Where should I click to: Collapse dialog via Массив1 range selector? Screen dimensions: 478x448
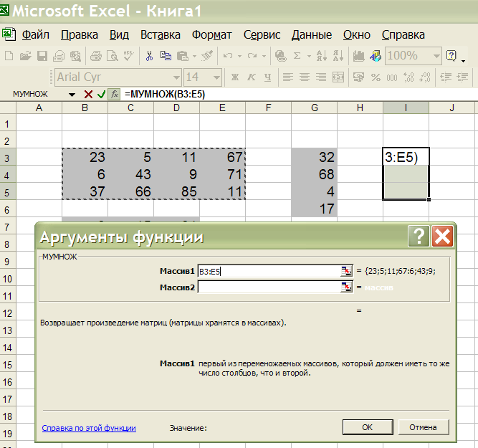(346, 271)
